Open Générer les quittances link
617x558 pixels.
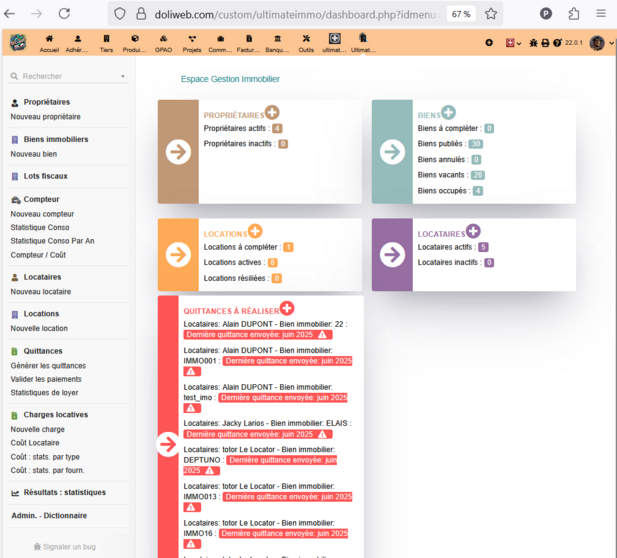48,366
